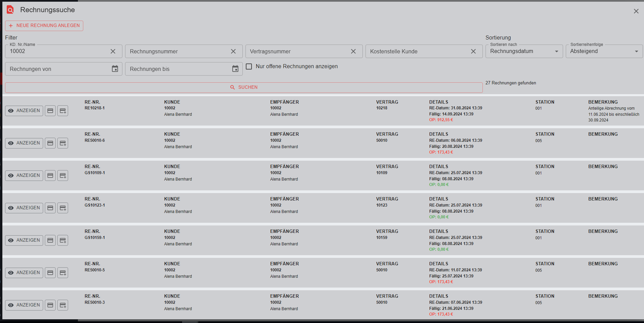Clear the KD. Nr./Name field

coord(113,51)
